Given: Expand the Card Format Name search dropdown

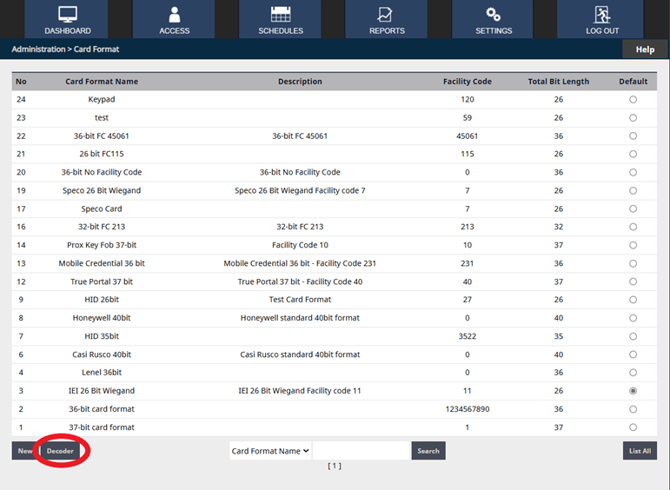Looking at the screenshot, I should point(270,451).
